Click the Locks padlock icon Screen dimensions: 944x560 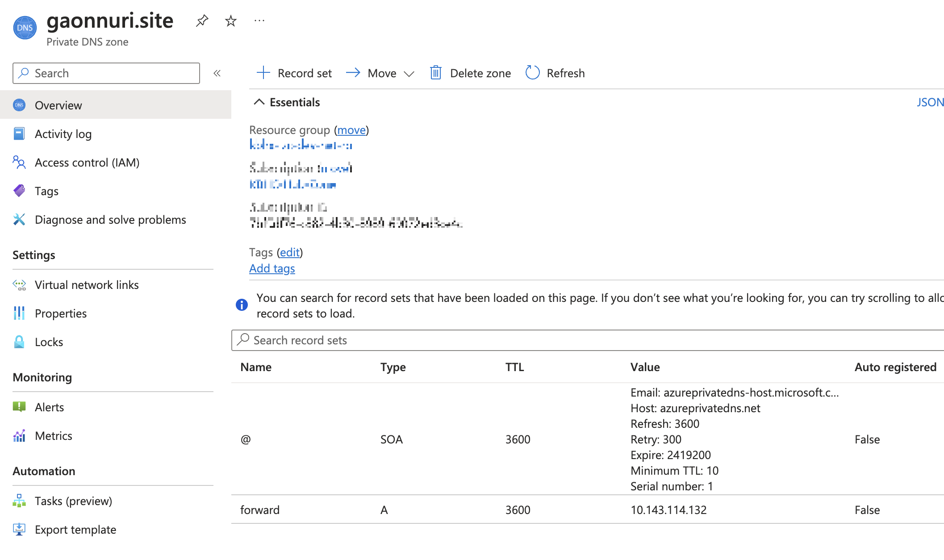tap(19, 342)
